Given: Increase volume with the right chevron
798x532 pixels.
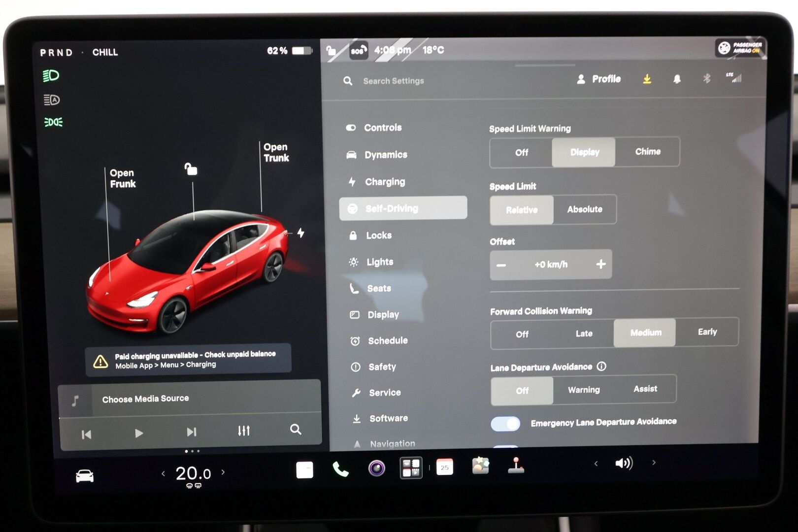Looking at the screenshot, I should pyautogui.click(x=654, y=463).
